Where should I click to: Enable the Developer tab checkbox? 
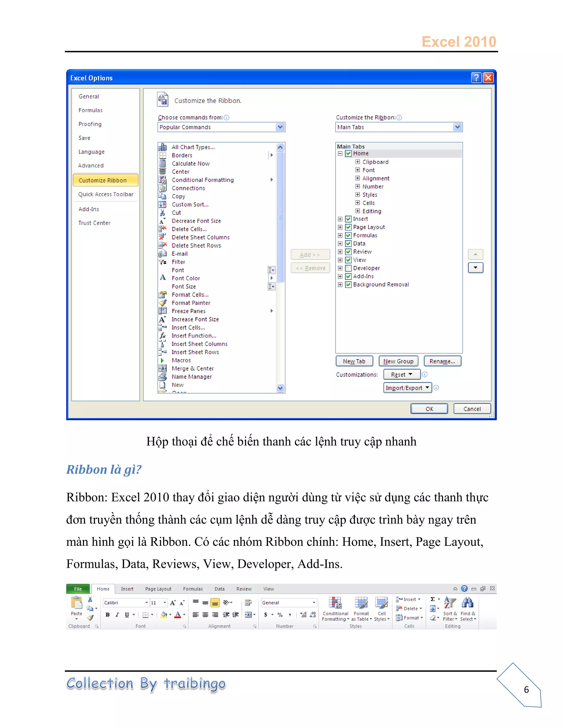(348, 268)
